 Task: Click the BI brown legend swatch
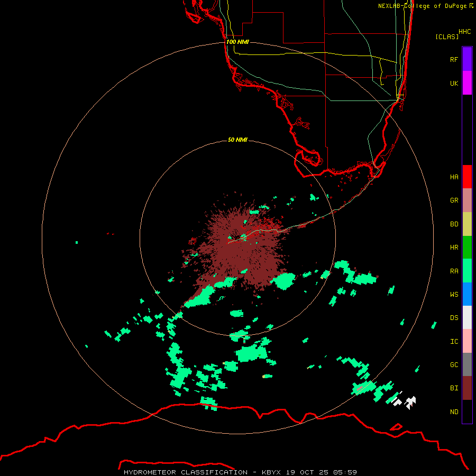467,388
